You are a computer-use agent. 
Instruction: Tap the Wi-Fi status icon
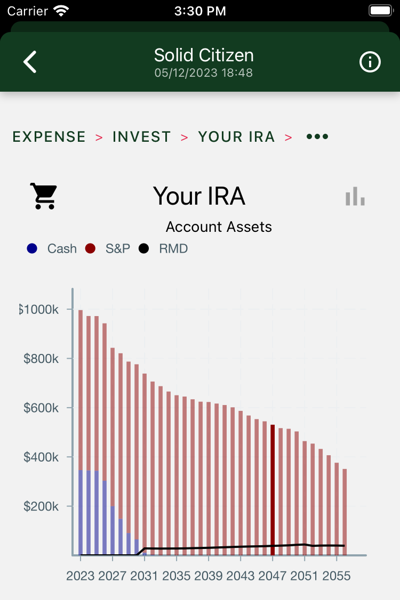61,11
